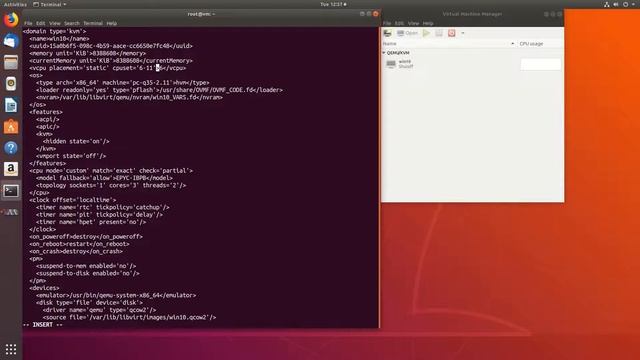Click the nvram win10_VARS.fd line
Screen dimensions: 640x360
pos(129,98)
